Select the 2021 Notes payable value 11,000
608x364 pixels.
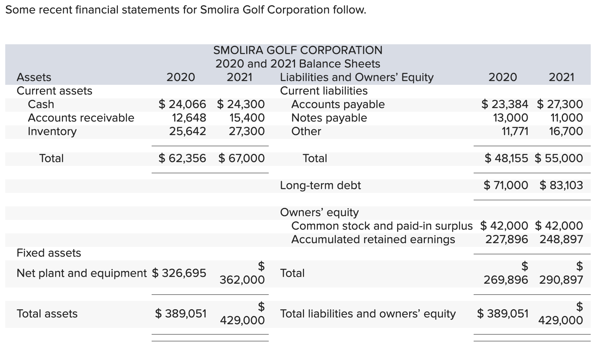[x=566, y=117]
